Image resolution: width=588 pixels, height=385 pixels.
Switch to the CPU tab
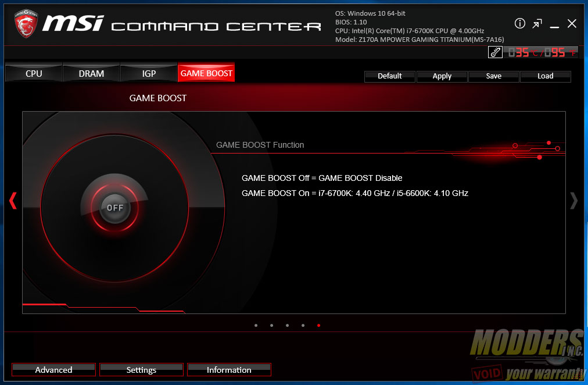pyautogui.click(x=34, y=73)
